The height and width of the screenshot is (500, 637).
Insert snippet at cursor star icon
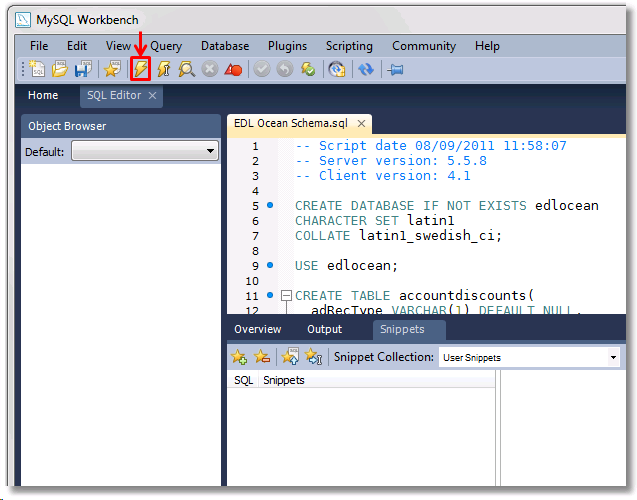(314, 357)
